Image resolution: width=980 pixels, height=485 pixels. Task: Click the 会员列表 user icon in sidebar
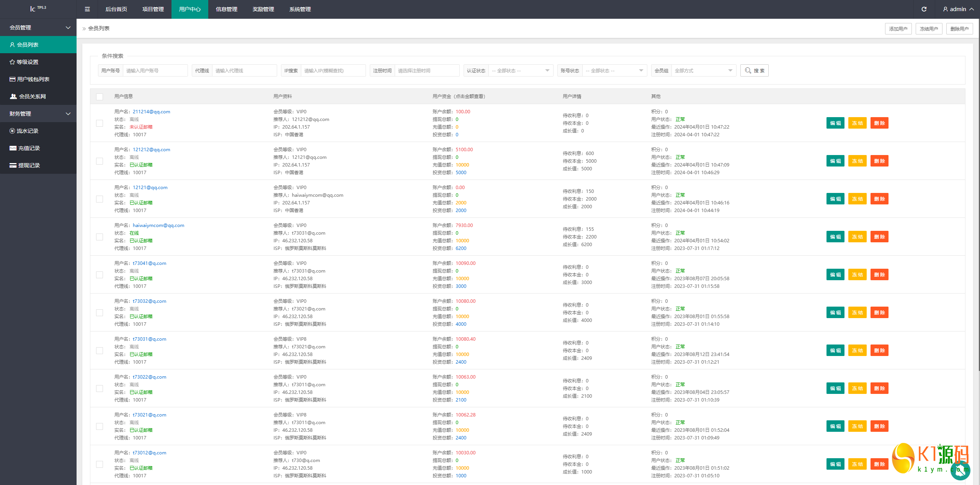click(x=12, y=45)
